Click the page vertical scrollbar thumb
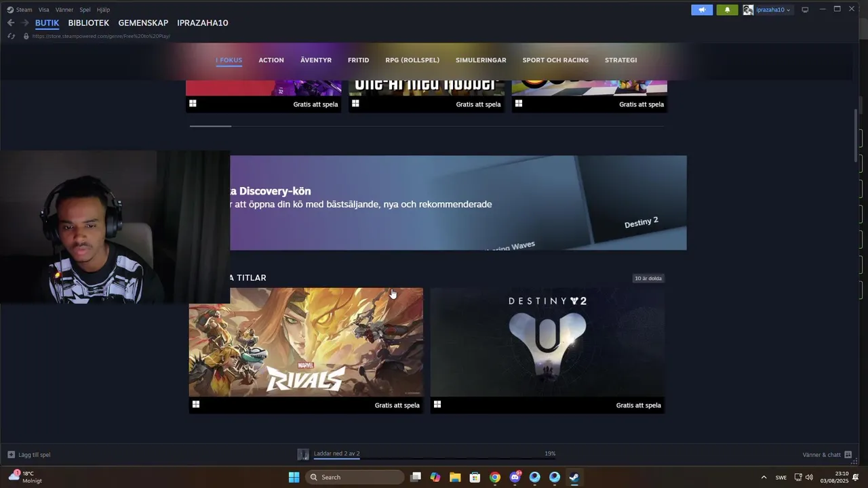 point(856,134)
